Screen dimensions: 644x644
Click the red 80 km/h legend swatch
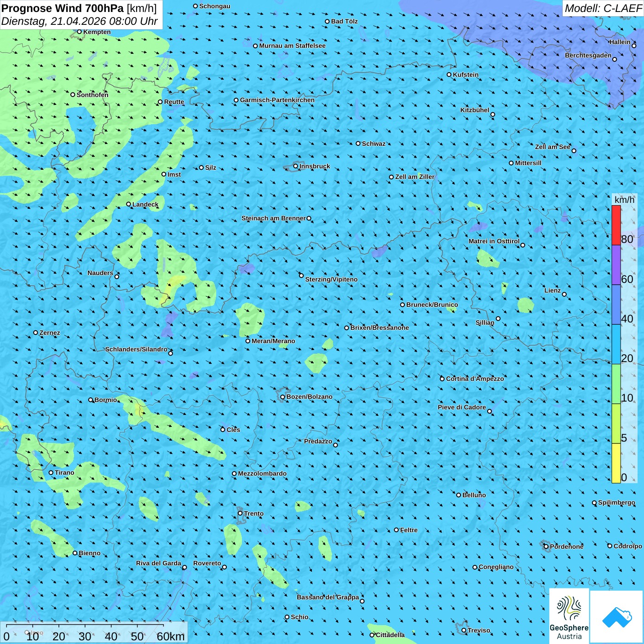[616, 225]
